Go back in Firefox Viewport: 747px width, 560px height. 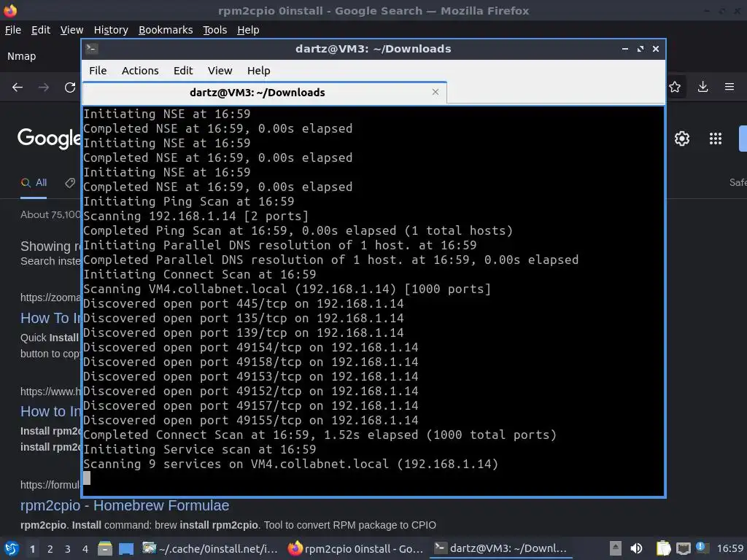(x=18, y=87)
